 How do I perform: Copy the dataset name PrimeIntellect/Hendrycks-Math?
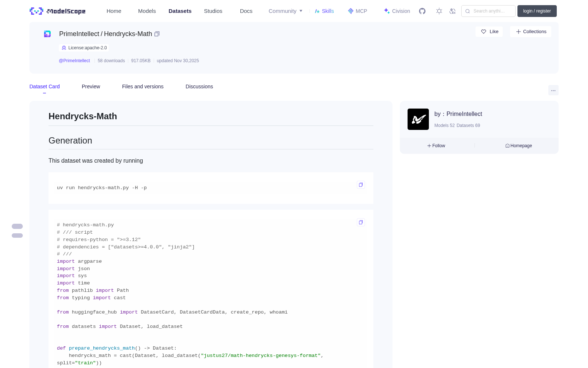(157, 34)
